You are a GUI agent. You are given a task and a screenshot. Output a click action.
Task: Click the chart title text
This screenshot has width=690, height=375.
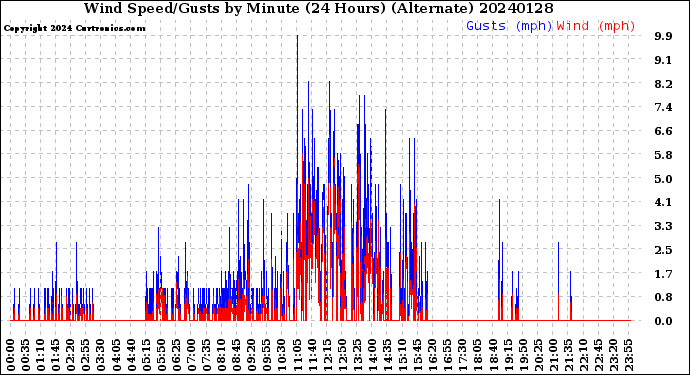coord(319,8)
